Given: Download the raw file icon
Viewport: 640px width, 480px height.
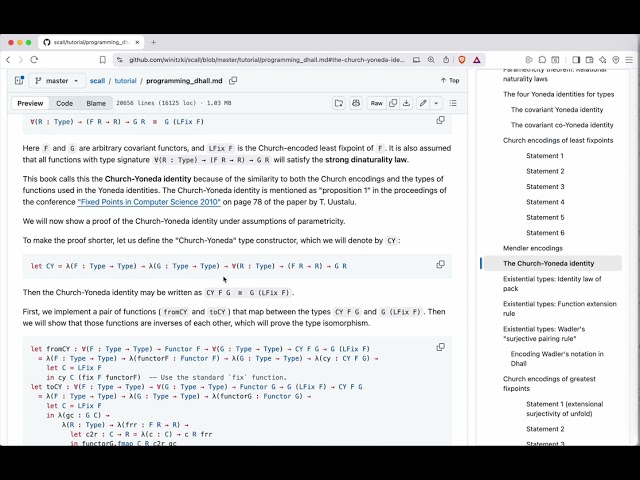Looking at the screenshot, I should tap(407, 103).
